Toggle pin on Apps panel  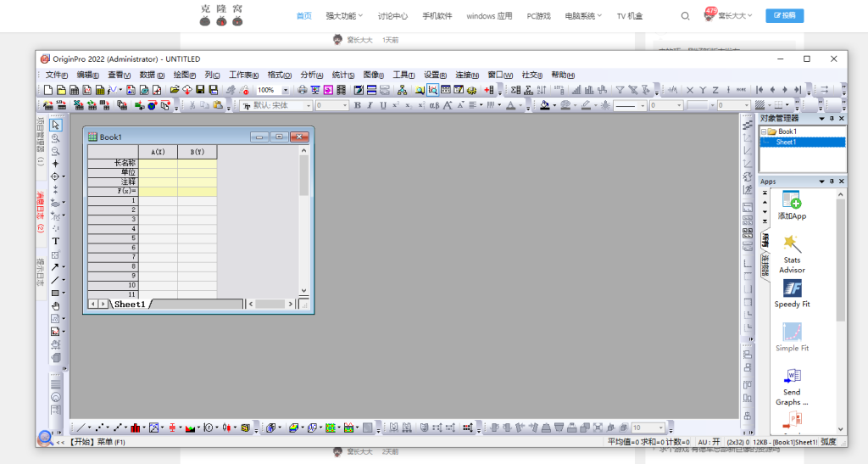[x=832, y=182]
